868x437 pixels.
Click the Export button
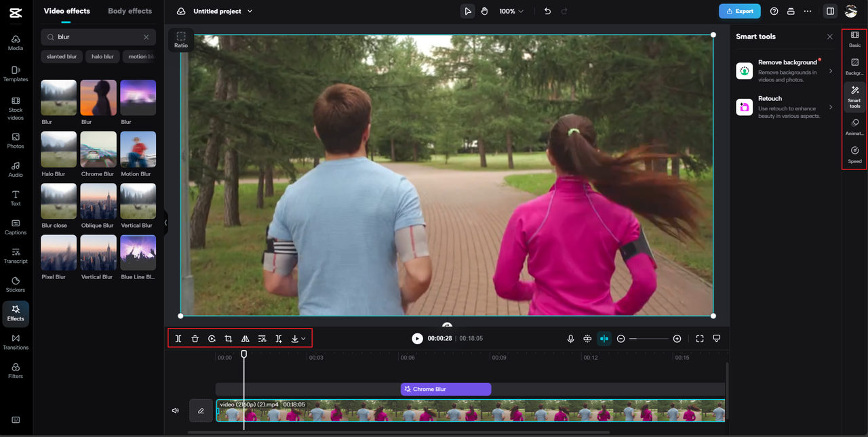pyautogui.click(x=740, y=12)
